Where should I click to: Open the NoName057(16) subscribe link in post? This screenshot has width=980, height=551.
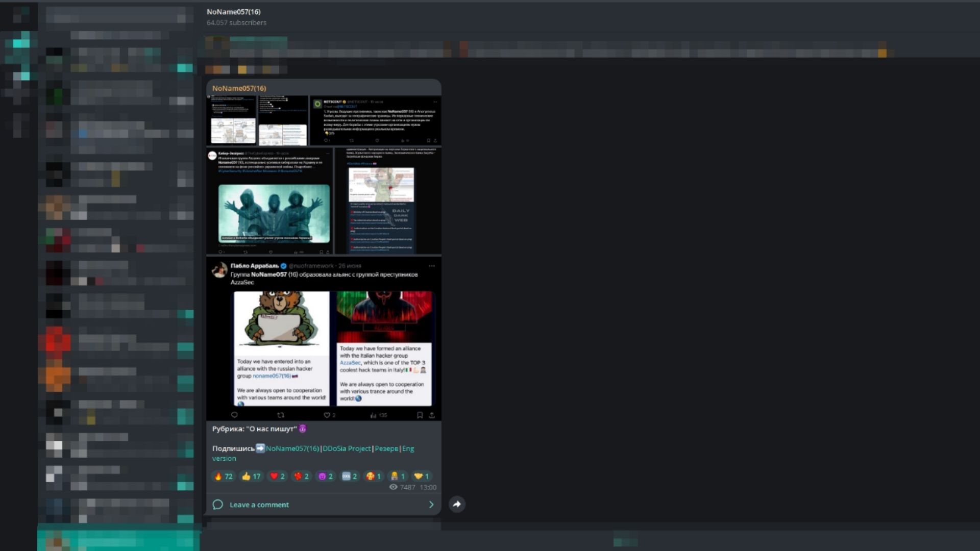292,448
